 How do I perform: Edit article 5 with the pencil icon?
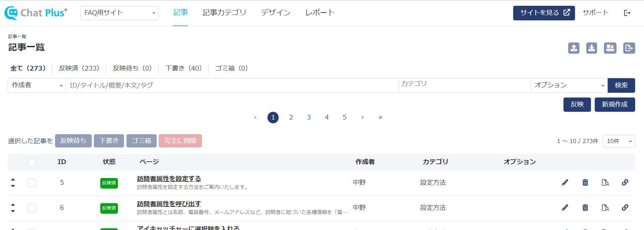565,182
